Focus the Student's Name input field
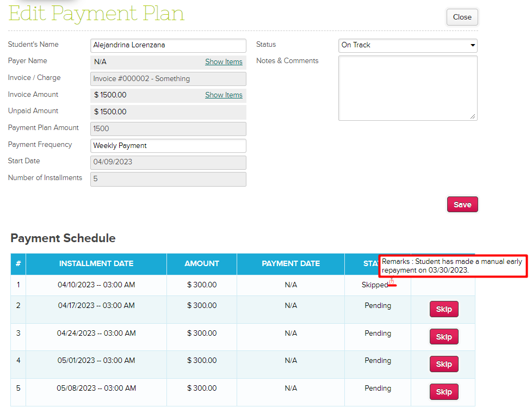The image size is (532, 413). point(168,46)
